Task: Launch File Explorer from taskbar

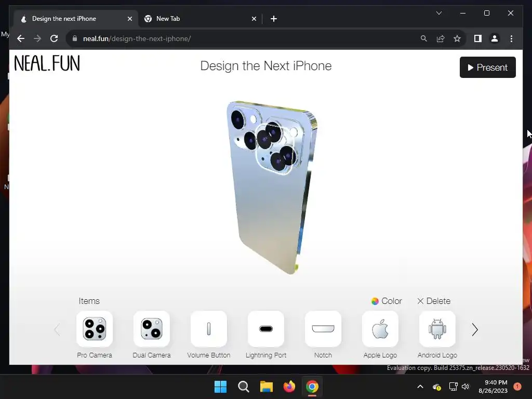Action: (x=267, y=387)
